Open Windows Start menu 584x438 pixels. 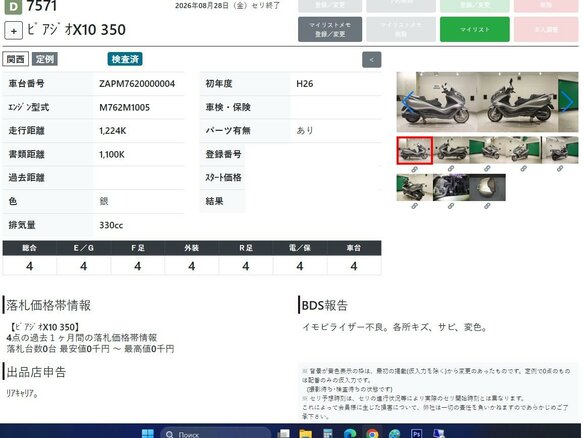coord(148,433)
